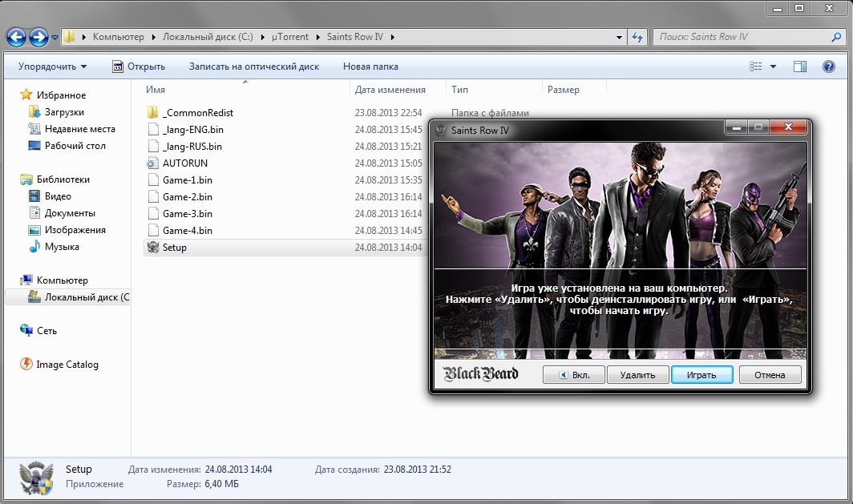
Task: Click Удалить in the Saints Row IV installer
Action: (x=637, y=375)
